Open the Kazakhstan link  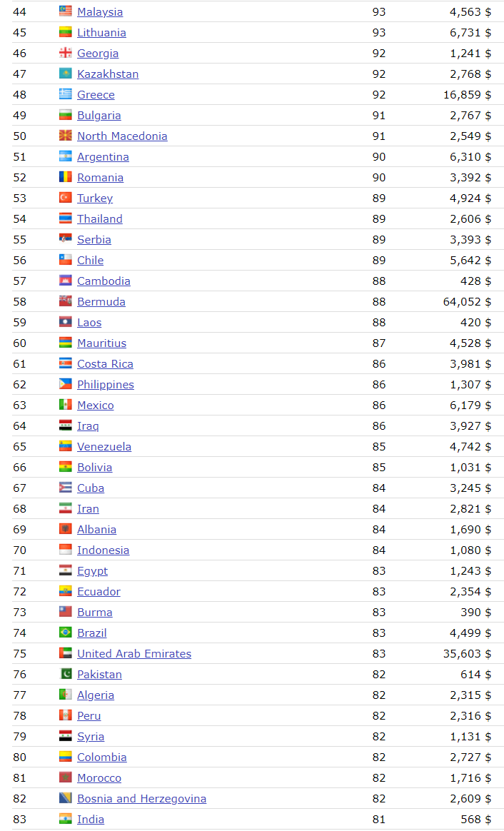[x=108, y=74]
